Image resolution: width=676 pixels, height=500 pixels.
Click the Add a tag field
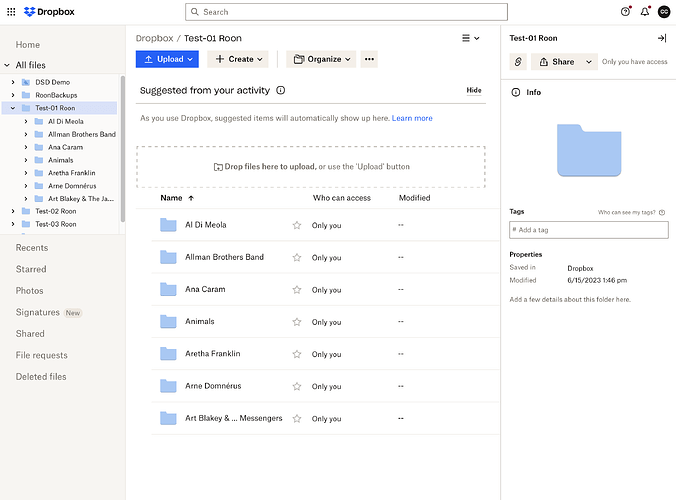click(x=588, y=230)
